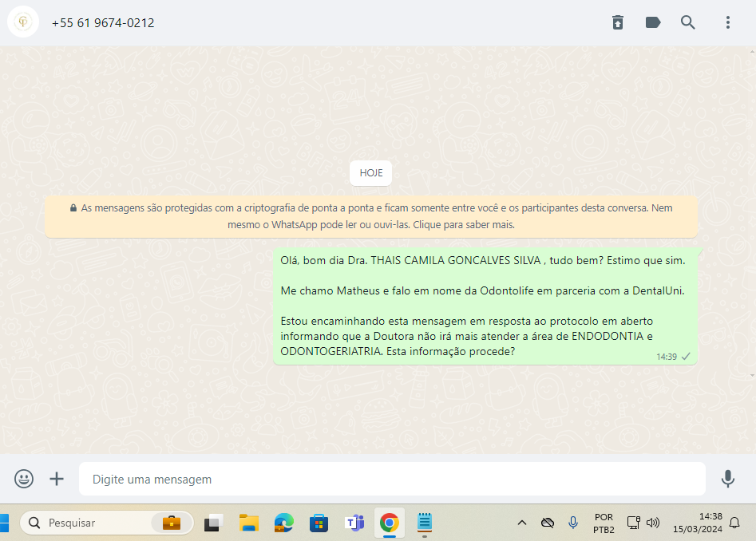This screenshot has height=541, width=756.
Task: Open Microsoft Store from taskbar
Action: pyautogui.click(x=319, y=523)
